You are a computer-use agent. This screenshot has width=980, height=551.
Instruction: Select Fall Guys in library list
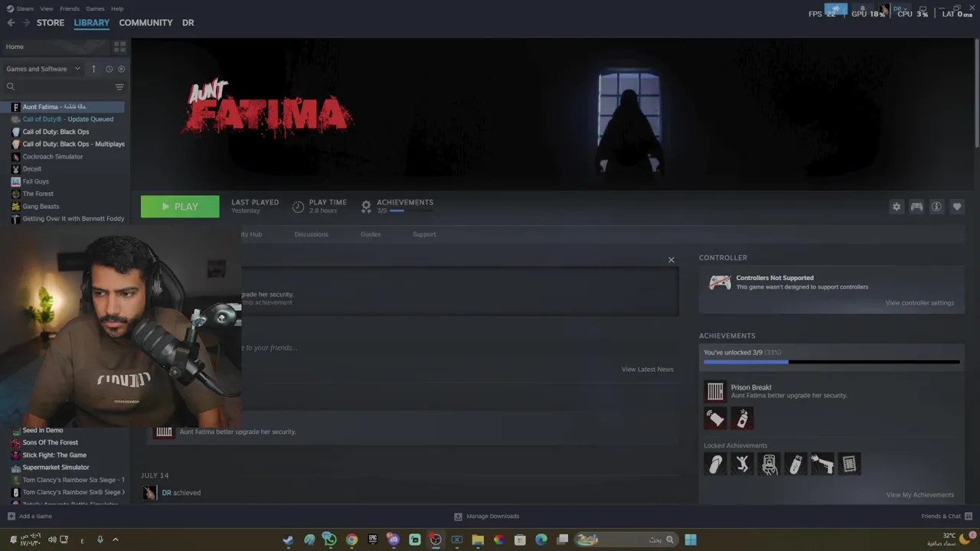tap(63, 181)
